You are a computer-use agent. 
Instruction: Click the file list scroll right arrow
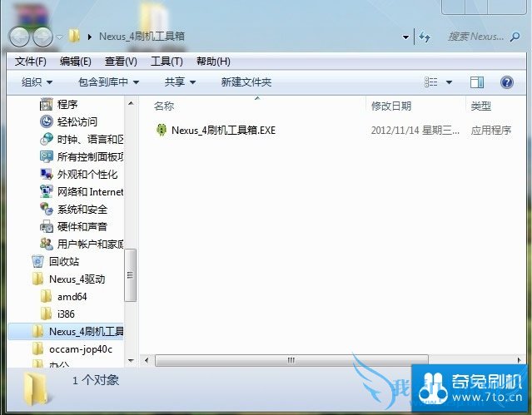click(519, 360)
